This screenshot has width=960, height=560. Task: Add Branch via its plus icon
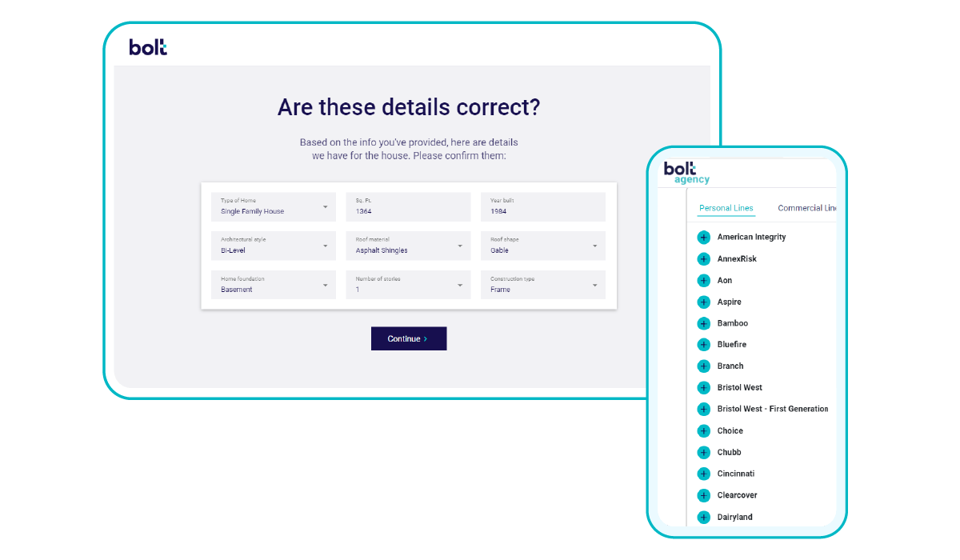pyautogui.click(x=703, y=366)
